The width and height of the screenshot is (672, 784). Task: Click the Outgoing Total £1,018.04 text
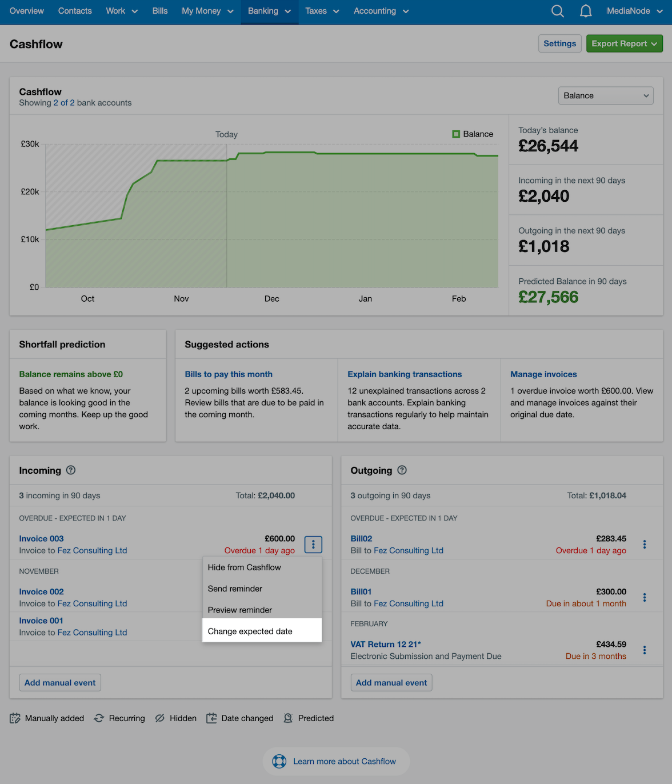point(597,495)
